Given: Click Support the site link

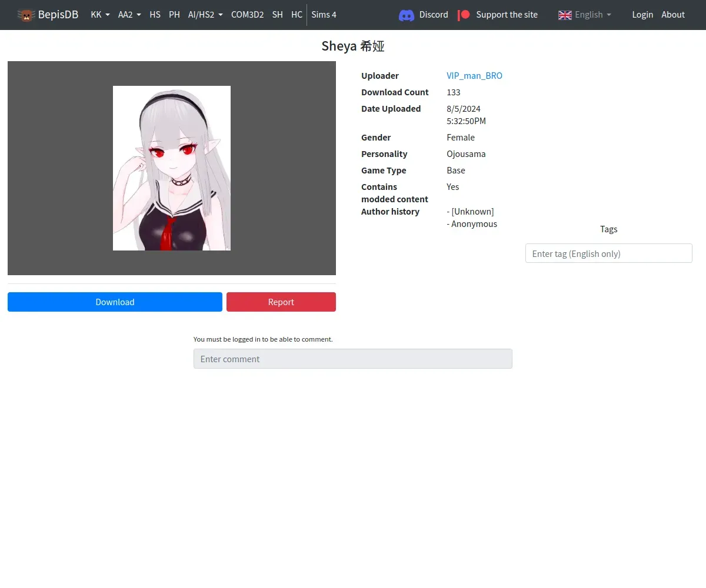Looking at the screenshot, I should pos(498,15).
